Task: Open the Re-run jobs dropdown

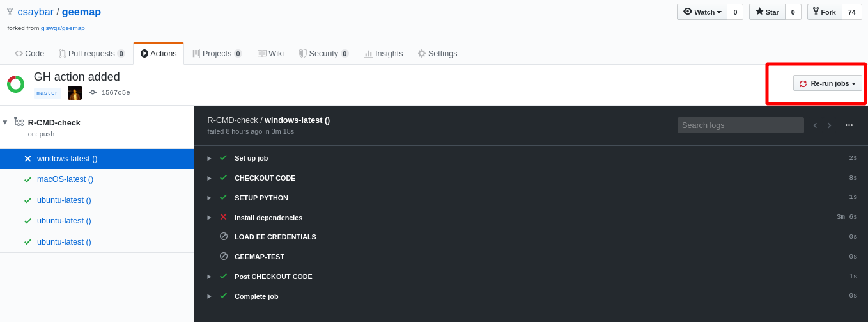Action: pyautogui.click(x=828, y=83)
